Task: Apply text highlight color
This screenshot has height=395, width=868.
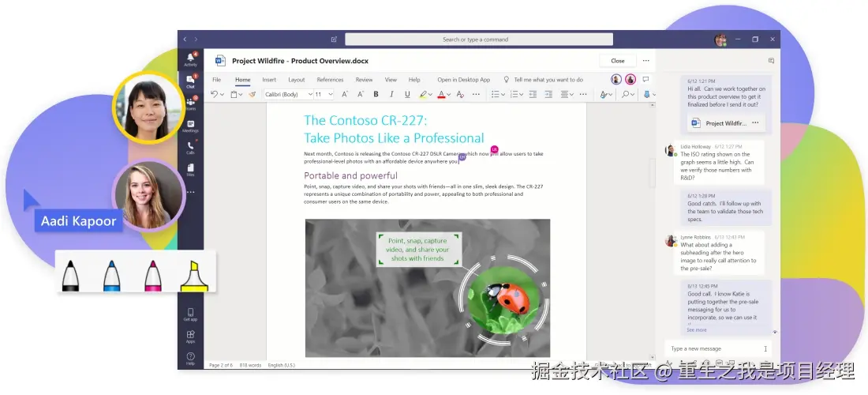Action: [x=423, y=94]
